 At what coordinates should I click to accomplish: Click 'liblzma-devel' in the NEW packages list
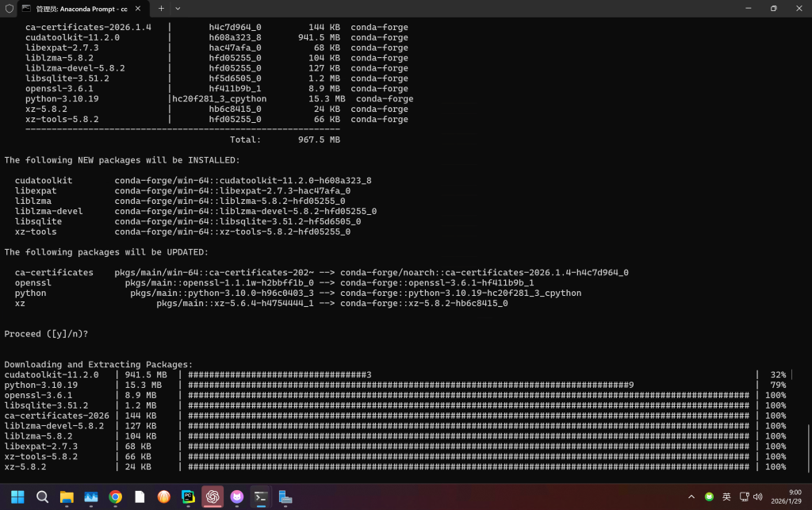[x=48, y=211]
